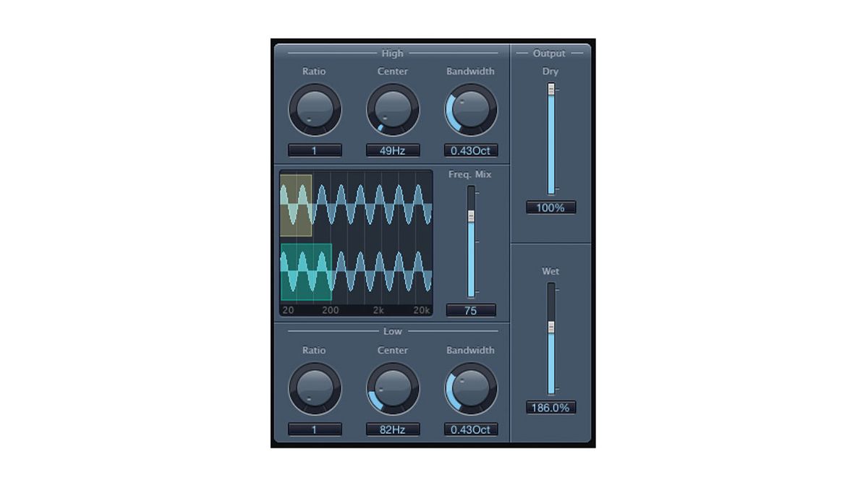Select the Wet 186.0% value field
Image resolution: width=868 pixels, height=488 pixels.
[x=551, y=407]
